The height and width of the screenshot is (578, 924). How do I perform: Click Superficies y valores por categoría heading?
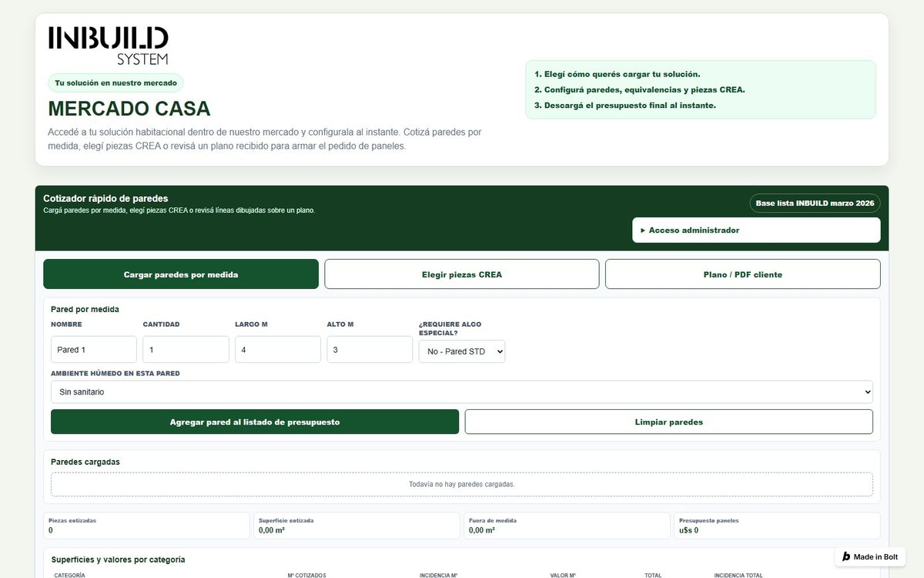click(x=119, y=560)
